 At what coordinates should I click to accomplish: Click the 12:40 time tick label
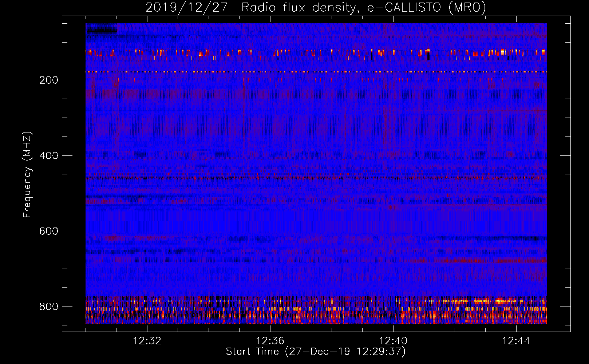tap(393, 341)
